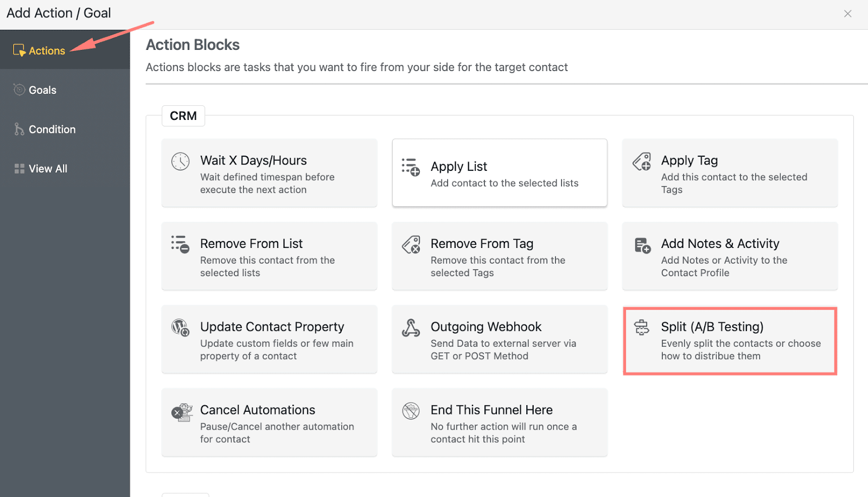
Task: Click the Apply List icon
Action: (x=411, y=167)
